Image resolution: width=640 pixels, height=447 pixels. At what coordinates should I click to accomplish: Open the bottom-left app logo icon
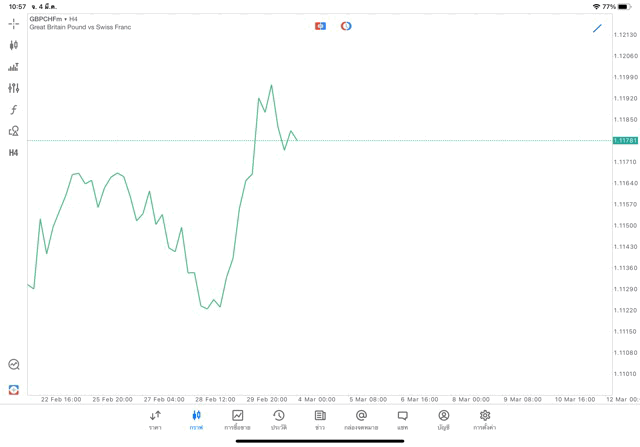tap(14, 389)
